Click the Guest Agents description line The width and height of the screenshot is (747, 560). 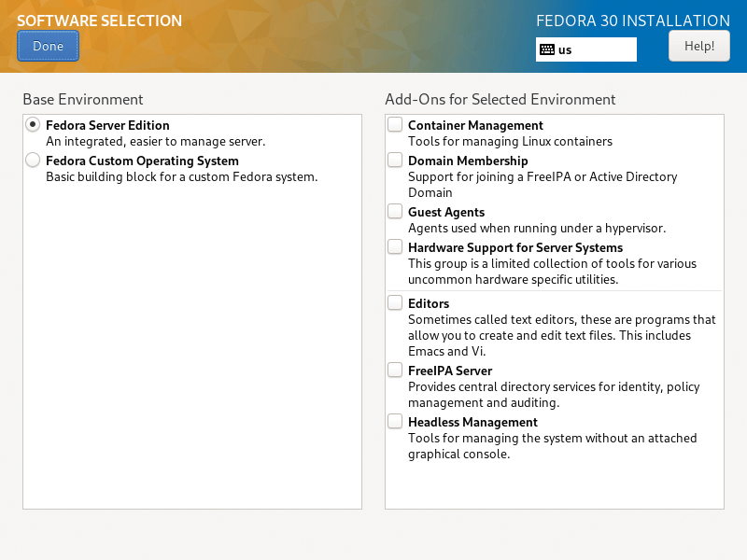(x=537, y=228)
